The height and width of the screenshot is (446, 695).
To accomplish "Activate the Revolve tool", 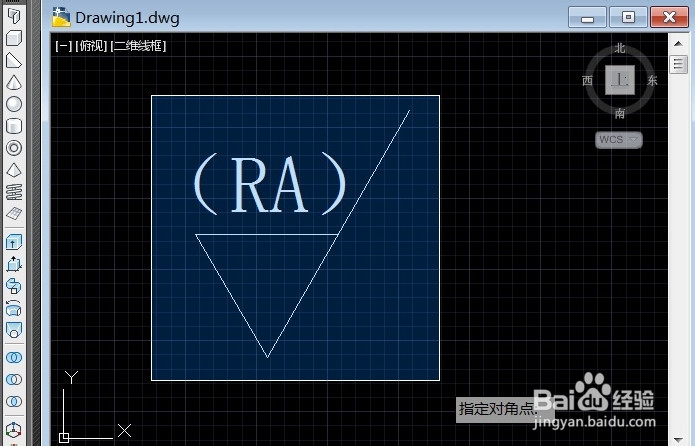I will pos(14,308).
